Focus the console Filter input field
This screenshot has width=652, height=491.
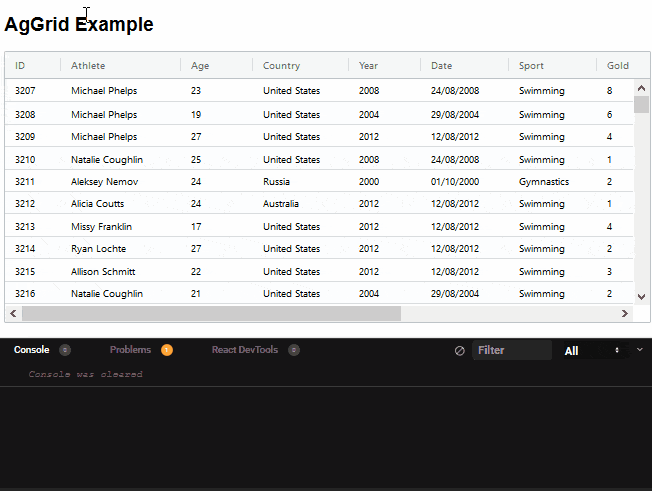pos(512,350)
